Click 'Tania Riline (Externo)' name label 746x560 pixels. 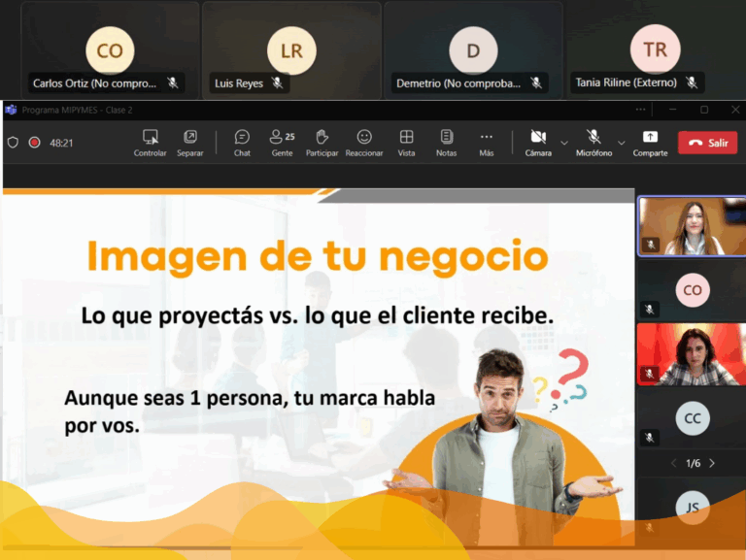(x=627, y=82)
